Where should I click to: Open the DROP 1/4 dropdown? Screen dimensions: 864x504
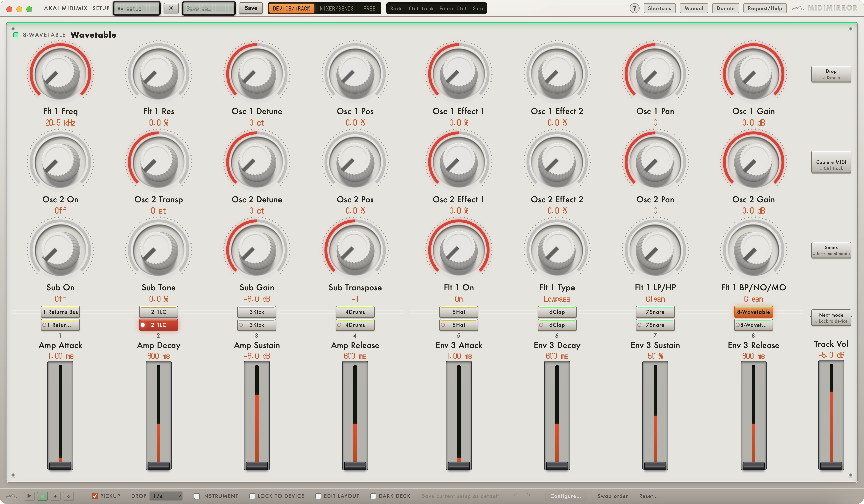166,496
